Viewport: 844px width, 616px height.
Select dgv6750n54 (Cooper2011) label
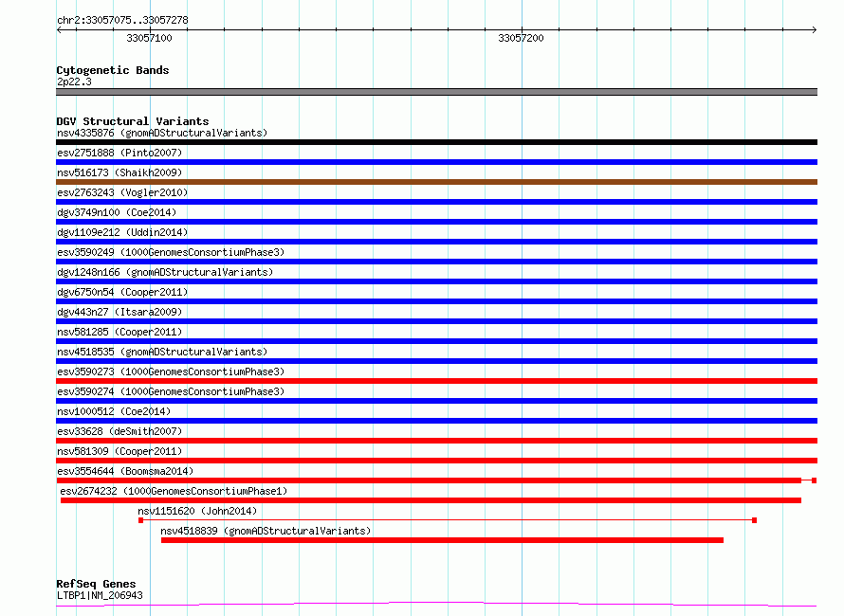[122, 292]
